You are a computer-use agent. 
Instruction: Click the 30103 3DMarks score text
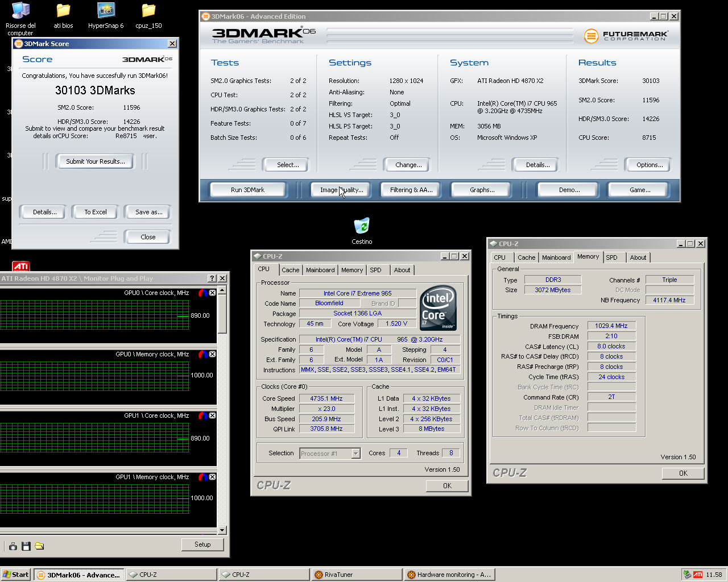(x=95, y=90)
